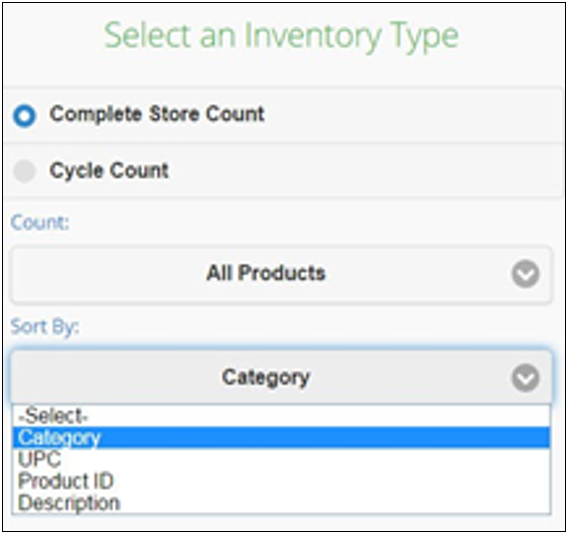Click the 'Category' text in the Sort By box

tap(266, 378)
